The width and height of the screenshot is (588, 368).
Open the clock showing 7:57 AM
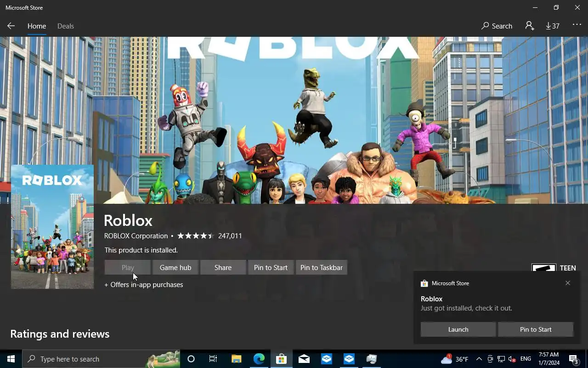tap(548, 359)
